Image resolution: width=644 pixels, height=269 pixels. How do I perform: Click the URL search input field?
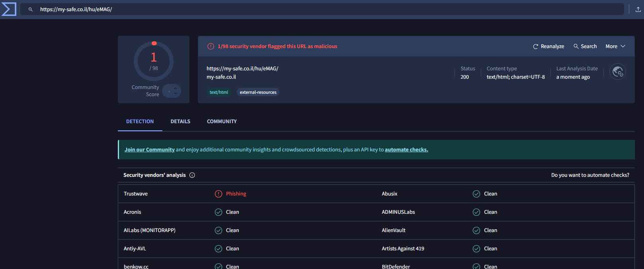(318, 9)
